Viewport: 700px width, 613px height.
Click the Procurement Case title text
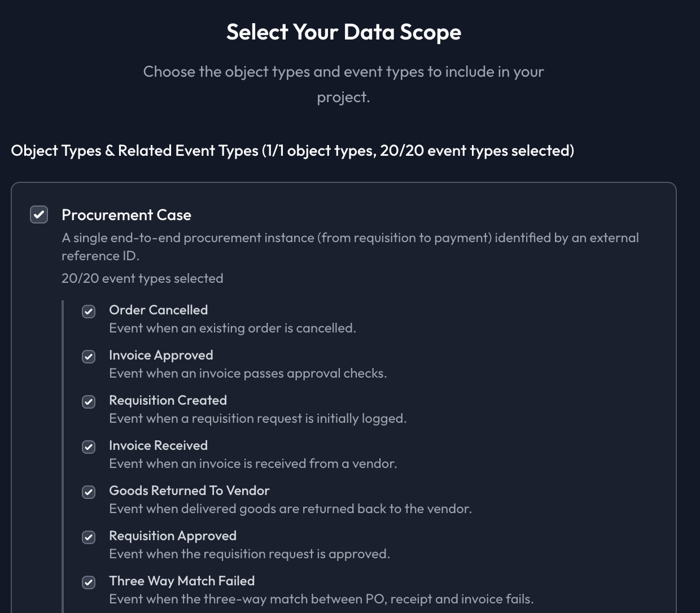pos(126,215)
